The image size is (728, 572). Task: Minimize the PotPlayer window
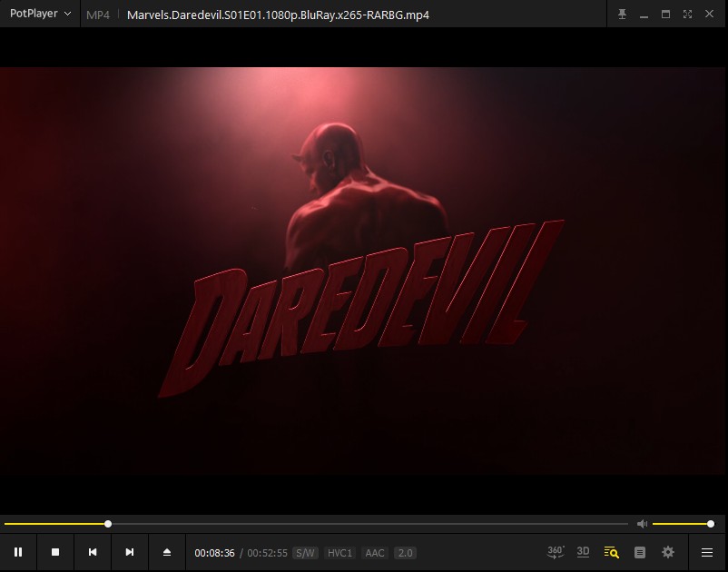coord(644,15)
